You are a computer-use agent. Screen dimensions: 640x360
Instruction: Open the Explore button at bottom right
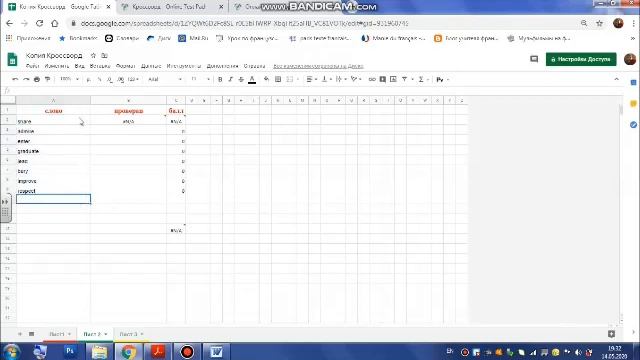(x=611, y=334)
